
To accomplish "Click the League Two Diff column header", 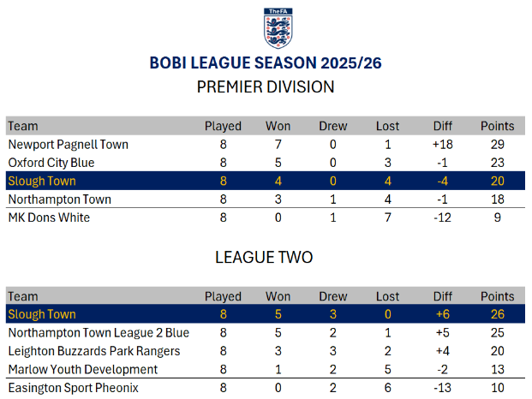I will pyautogui.click(x=444, y=296).
